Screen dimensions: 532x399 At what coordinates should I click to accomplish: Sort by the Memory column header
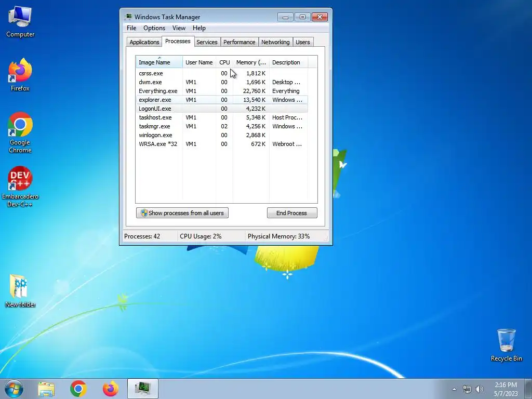point(251,62)
